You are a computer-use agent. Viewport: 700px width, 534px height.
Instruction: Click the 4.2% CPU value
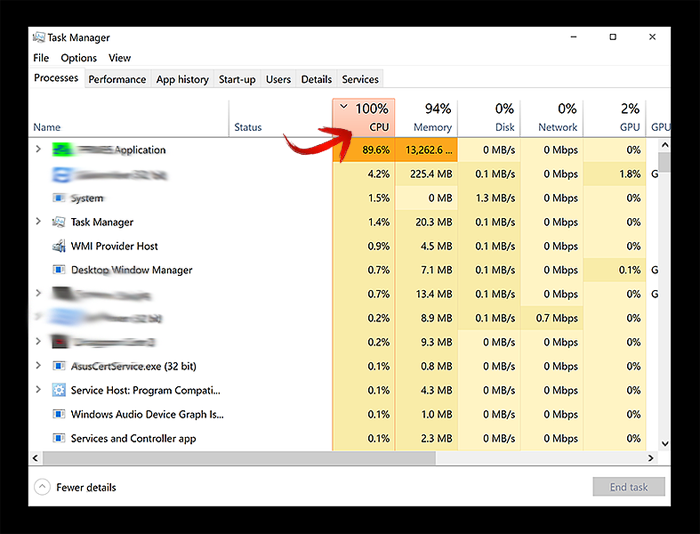(x=379, y=174)
